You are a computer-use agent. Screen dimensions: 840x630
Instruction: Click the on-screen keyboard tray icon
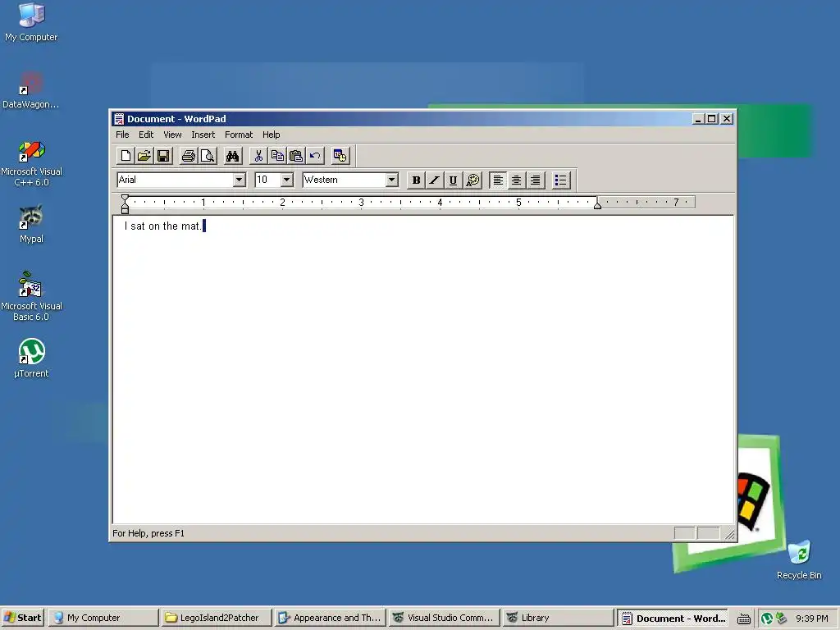pyautogui.click(x=743, y=619)
